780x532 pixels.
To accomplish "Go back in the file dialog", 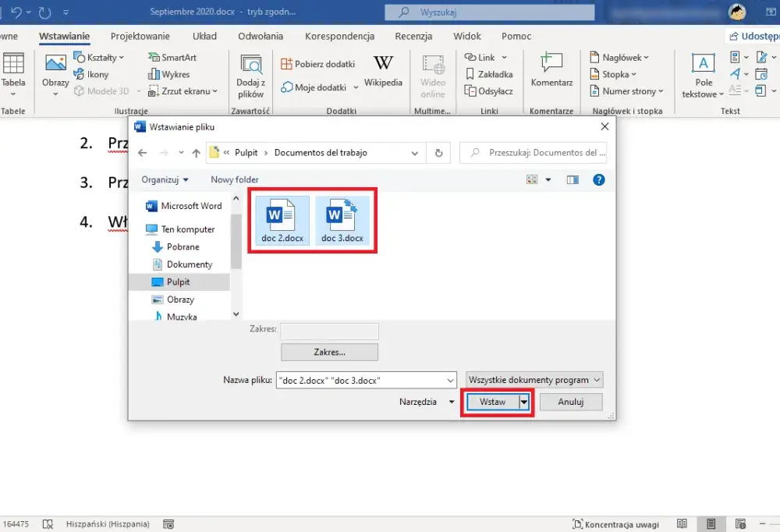I will point(142,153).
